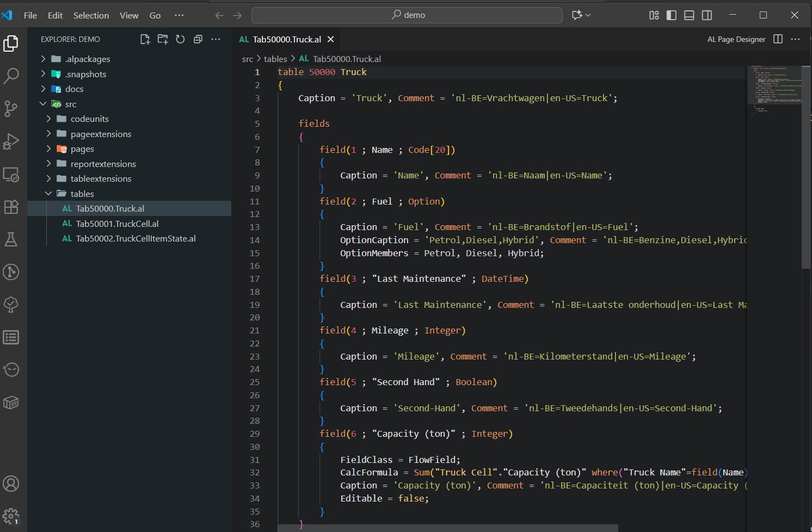Click the demo command center search box
The image size is (812, 532).
point(407,15)
